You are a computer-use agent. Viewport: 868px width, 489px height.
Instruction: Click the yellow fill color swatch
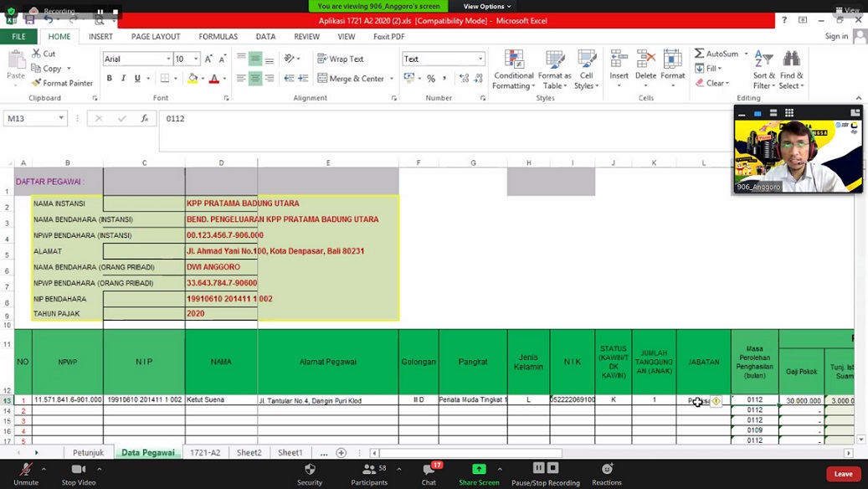click(193, 79)
